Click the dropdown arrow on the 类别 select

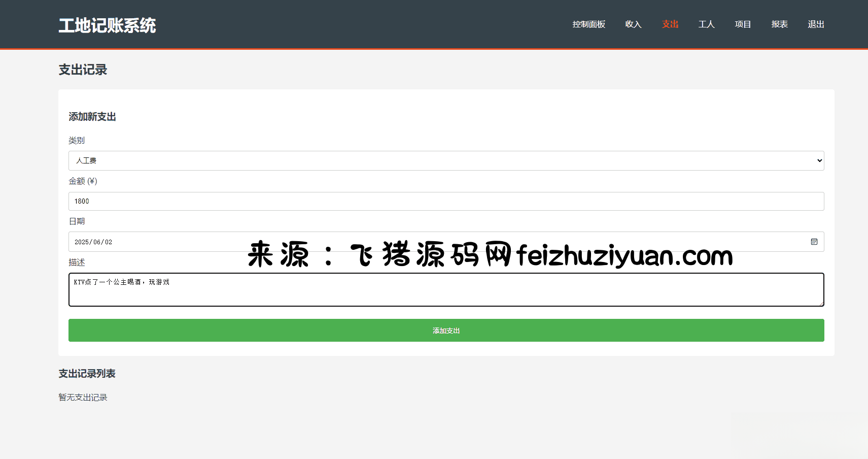click(818, 160)
